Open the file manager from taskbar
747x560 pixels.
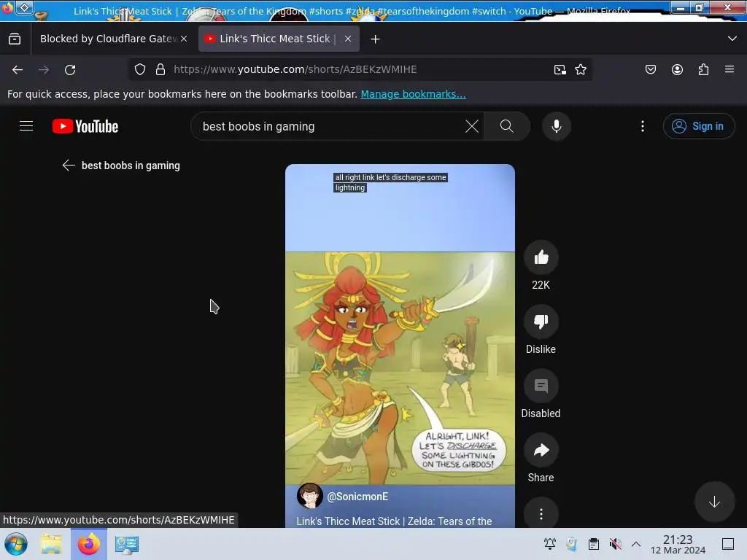click(51, 544)
